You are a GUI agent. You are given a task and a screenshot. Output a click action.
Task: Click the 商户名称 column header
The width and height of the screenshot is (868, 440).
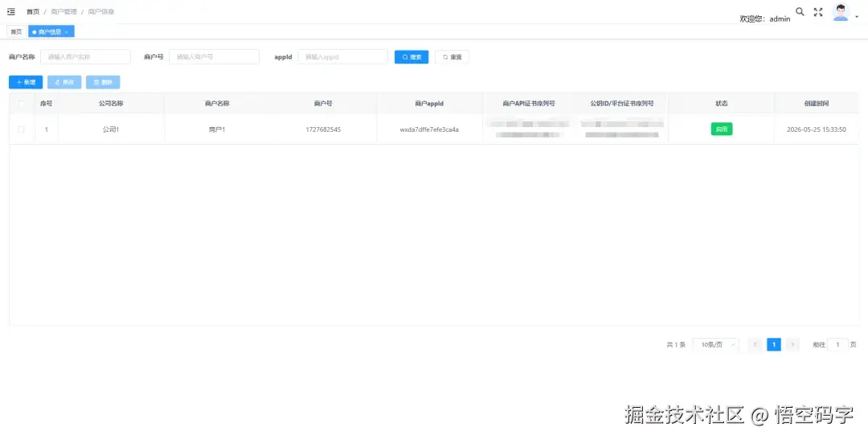coord(217,104)
